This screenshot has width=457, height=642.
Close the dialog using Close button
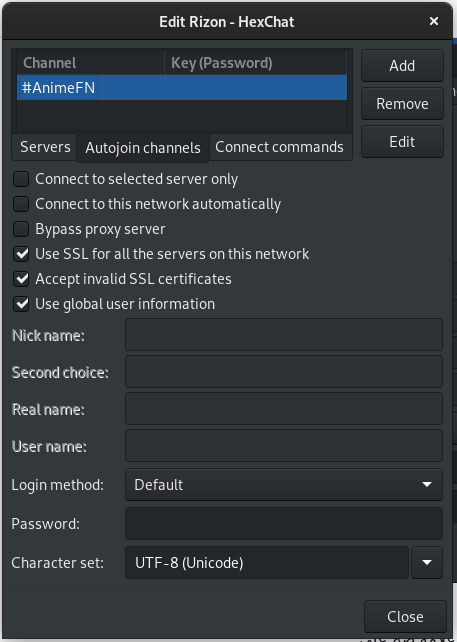[405, 617]
